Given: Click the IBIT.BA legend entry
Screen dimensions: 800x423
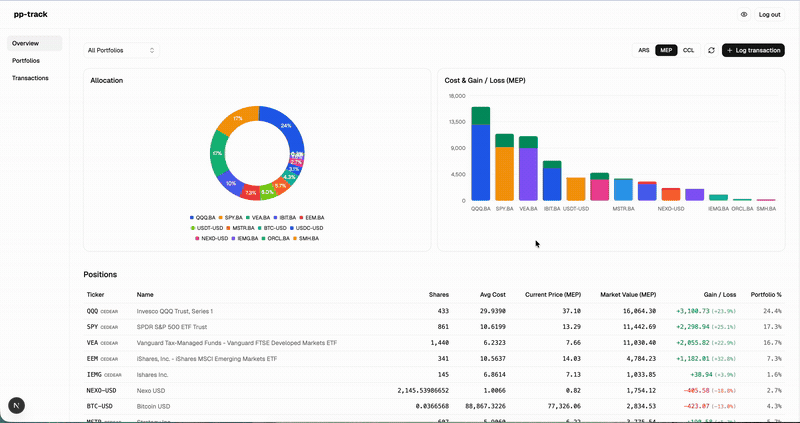Looking at the screenshot, I should [285, 218].
